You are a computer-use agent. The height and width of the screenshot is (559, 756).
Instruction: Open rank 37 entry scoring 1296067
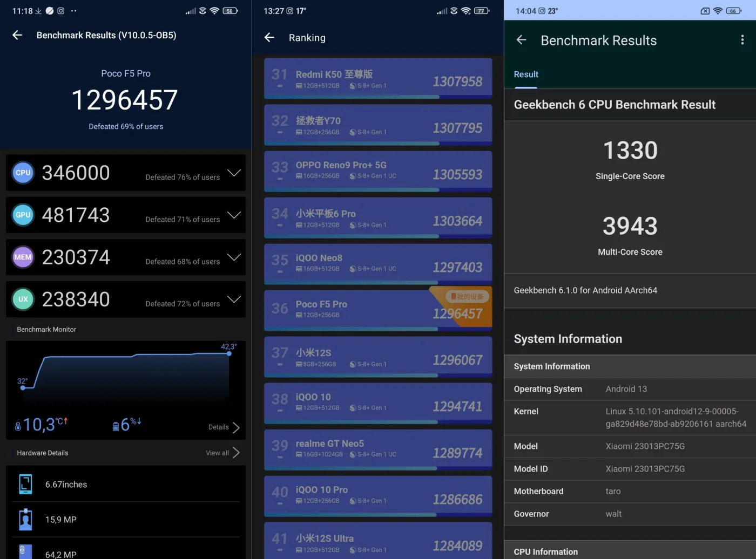click(378, 357)
